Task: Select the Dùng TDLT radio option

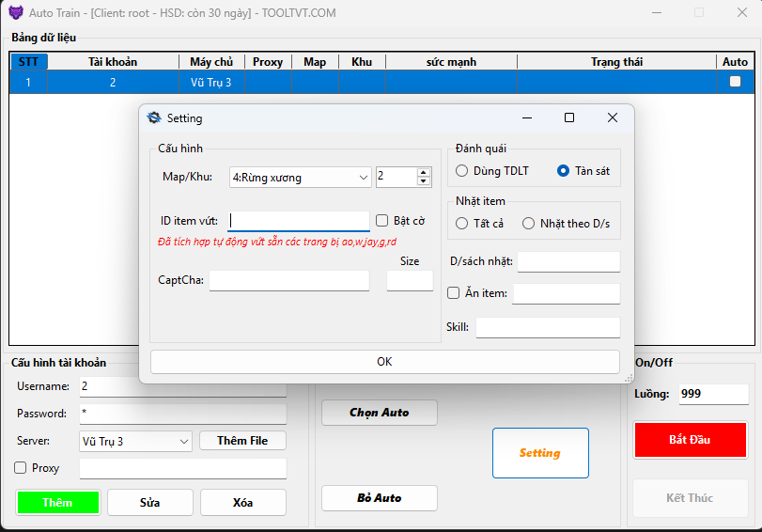Action: [462, 171]
